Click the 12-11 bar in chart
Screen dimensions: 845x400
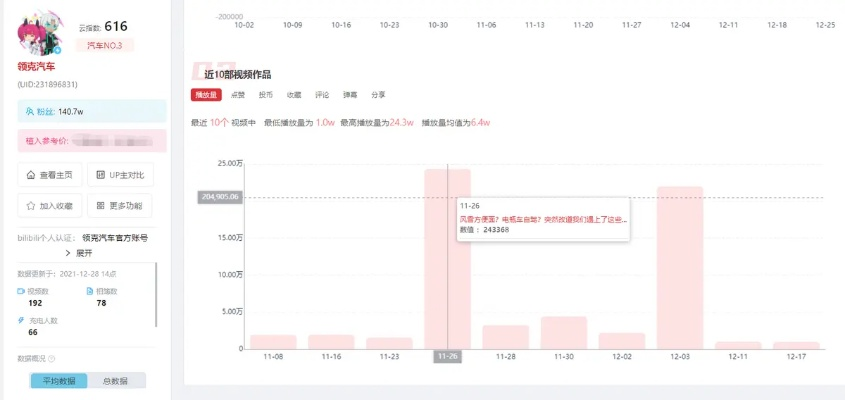coord(738,346)
